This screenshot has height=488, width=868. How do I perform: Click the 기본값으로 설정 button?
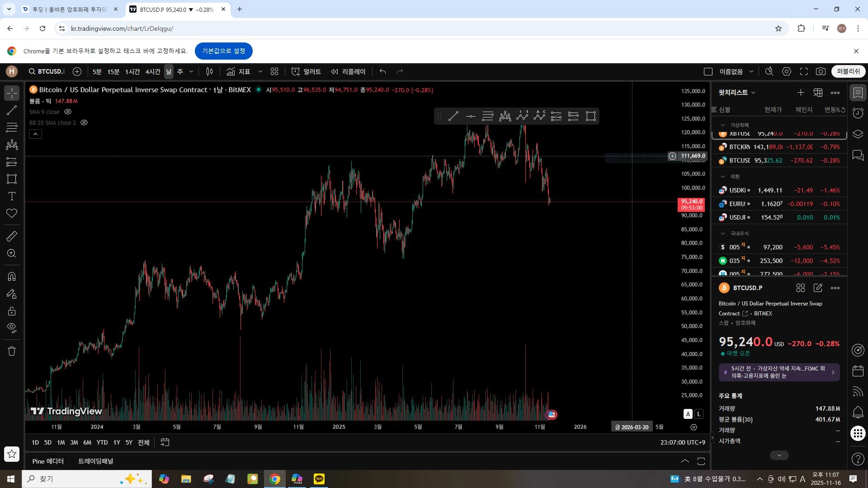[223, 51]
